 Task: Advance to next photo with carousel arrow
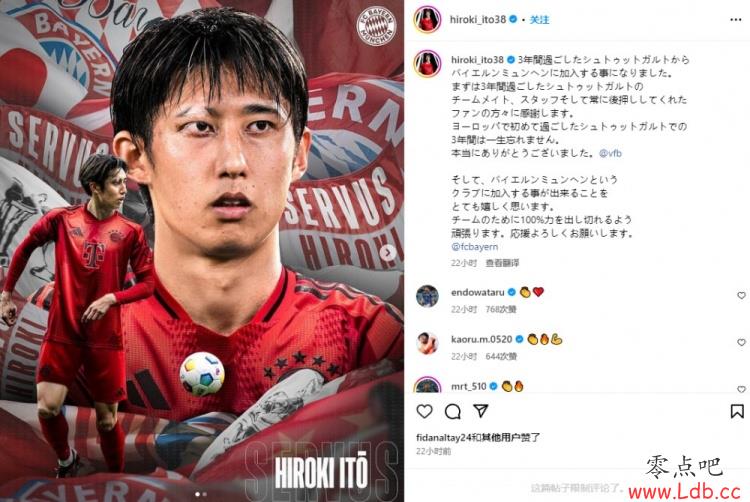[389, 252]
